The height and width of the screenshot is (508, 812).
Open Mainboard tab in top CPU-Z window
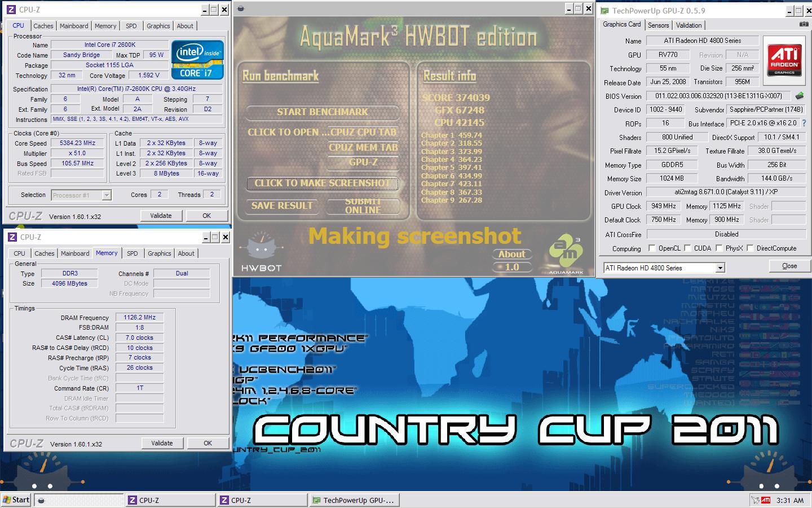click(x=74, y=26)
